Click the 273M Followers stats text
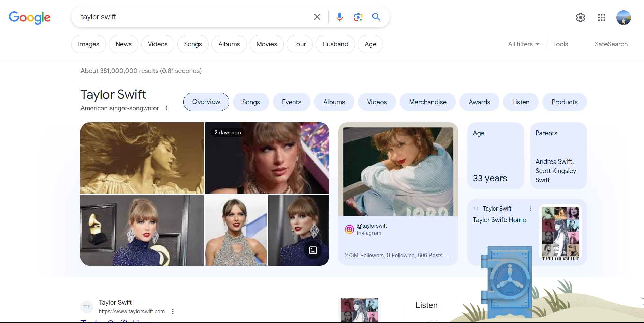The width and height of the screenshot is (644, 323). (x=397, y=255)
